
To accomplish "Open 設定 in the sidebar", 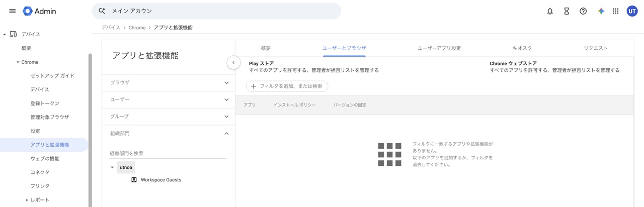I will (x=35, y=131).
